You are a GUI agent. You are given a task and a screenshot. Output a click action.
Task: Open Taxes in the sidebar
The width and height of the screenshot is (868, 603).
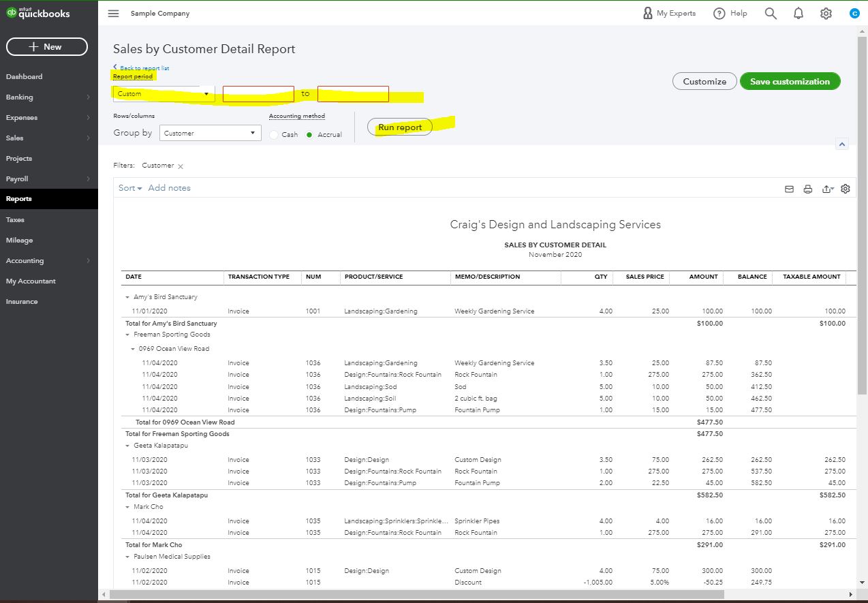click(15, 219)
